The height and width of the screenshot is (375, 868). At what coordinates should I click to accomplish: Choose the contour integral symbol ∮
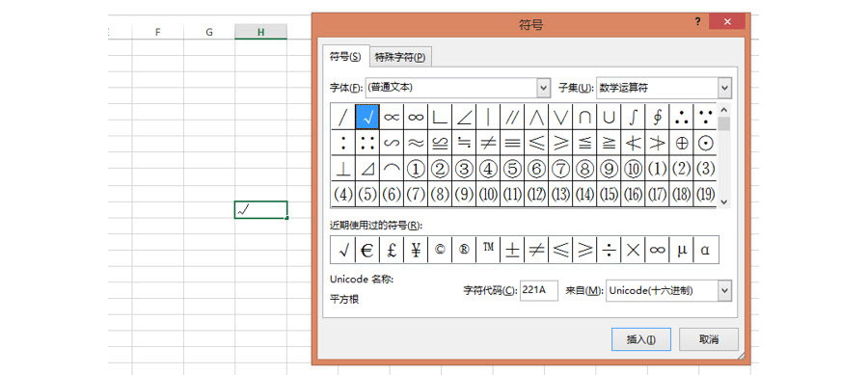click(657, 117)
